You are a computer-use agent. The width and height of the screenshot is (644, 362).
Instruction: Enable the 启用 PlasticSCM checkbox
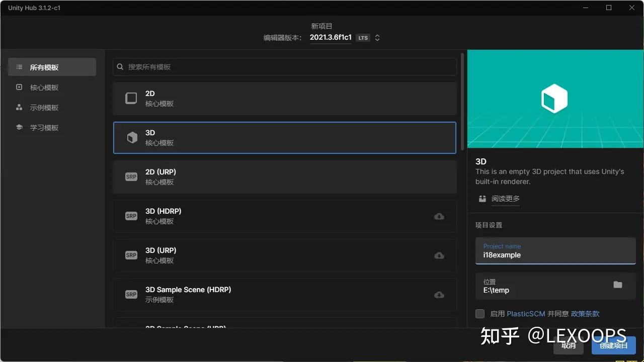[479, 313]
